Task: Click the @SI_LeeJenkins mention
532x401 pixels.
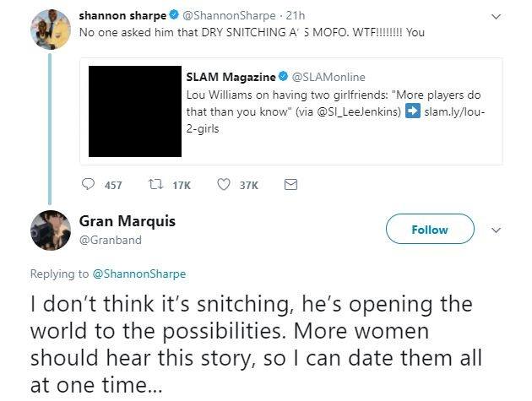Action: tap(359, 111)
